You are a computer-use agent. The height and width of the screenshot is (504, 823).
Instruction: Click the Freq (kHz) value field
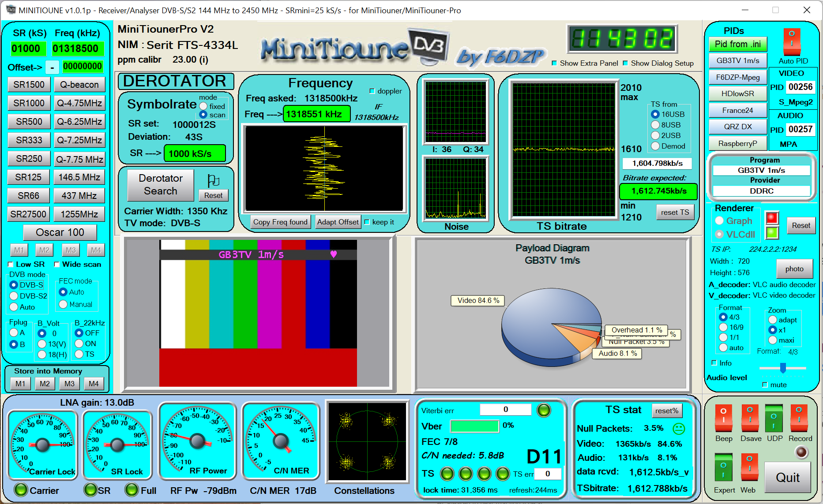(78, 49)
